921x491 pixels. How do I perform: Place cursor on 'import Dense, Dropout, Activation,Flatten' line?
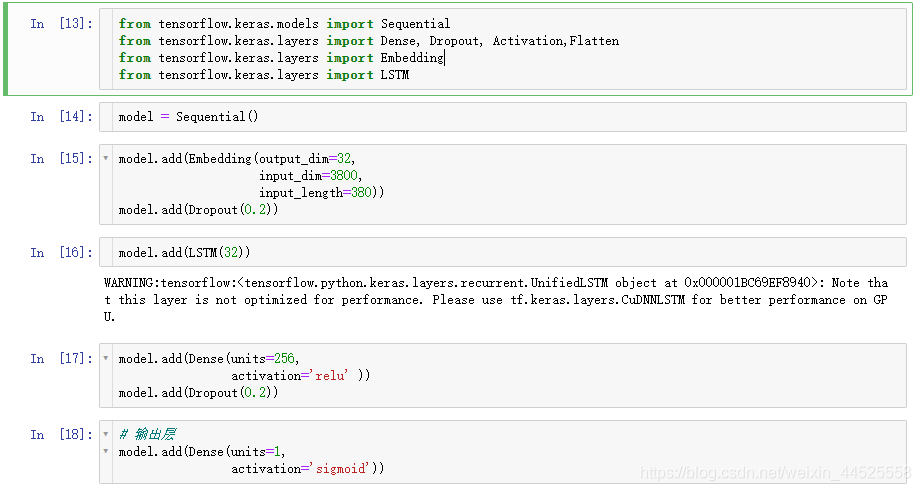pyautogui.click(x=369, y=41)
